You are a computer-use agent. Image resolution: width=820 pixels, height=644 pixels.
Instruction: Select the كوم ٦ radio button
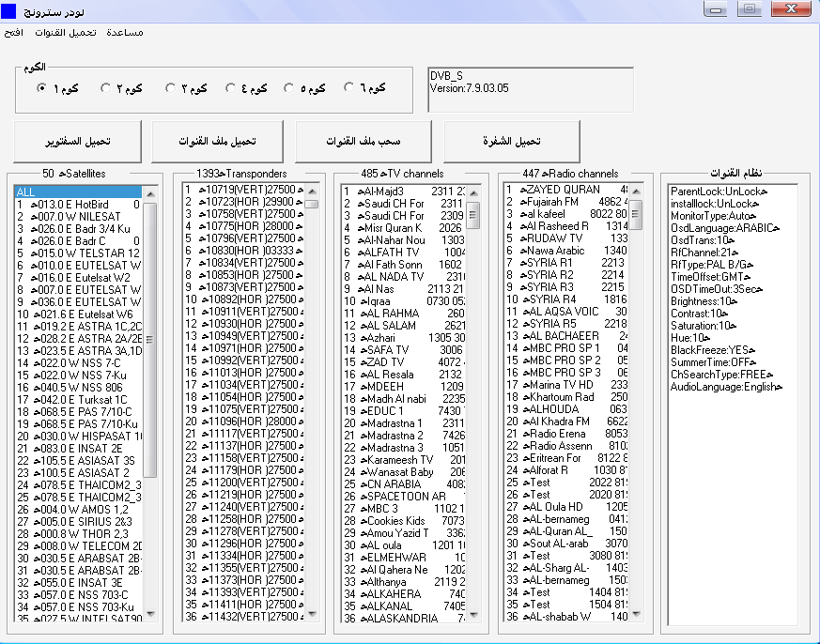click(348, 87)
